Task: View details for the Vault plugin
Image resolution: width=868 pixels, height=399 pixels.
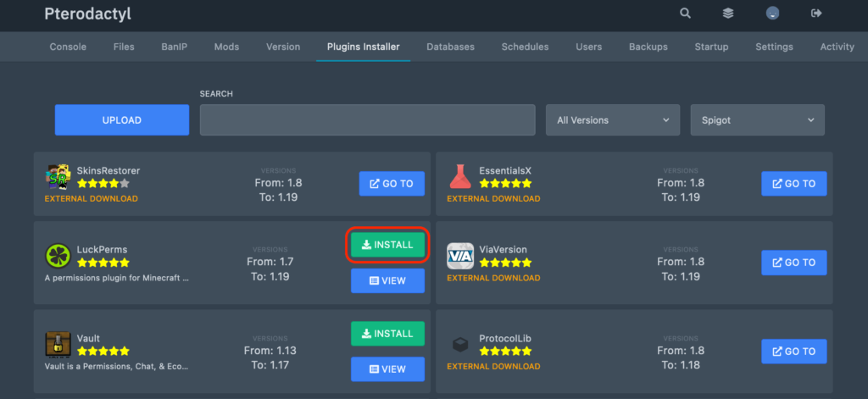Action: (387, 369)
